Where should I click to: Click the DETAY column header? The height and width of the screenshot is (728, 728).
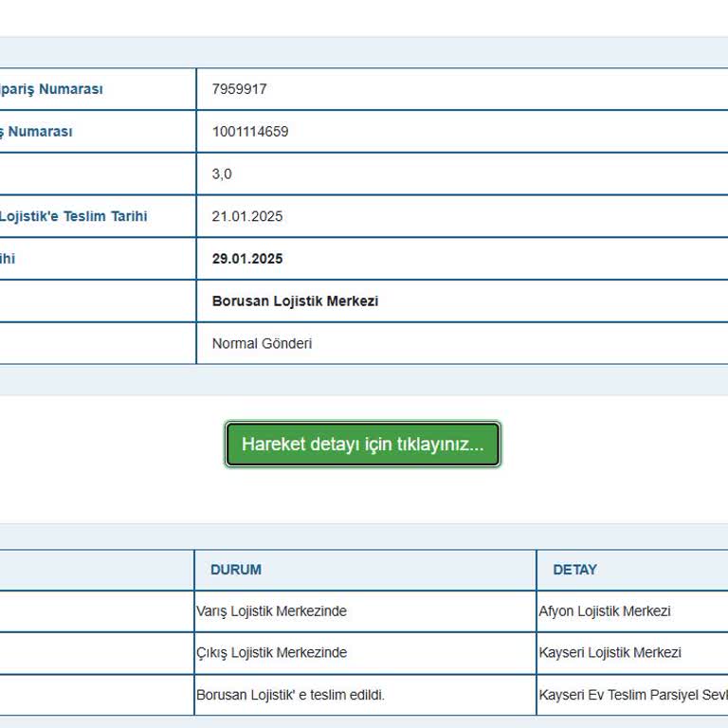(574, 570)
